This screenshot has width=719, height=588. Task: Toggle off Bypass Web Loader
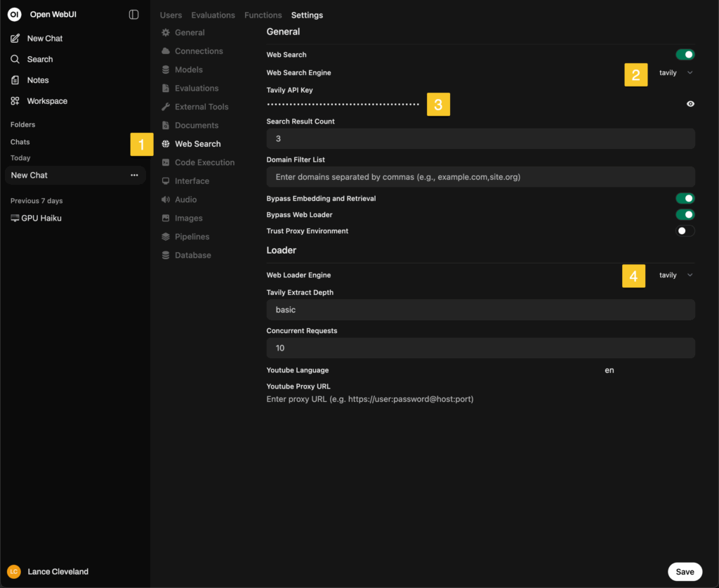coord(685,215)
